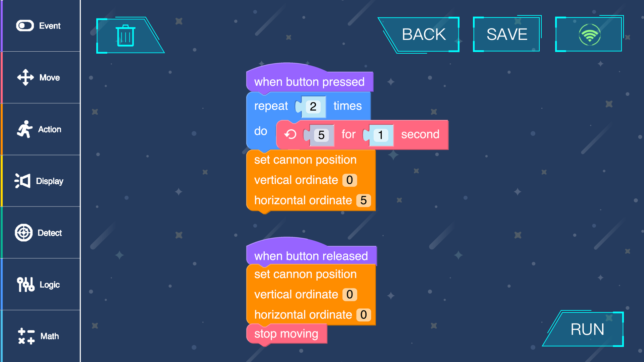Click the Math category icon
This screenshot has height=362, width=644.
click(25, 336)
